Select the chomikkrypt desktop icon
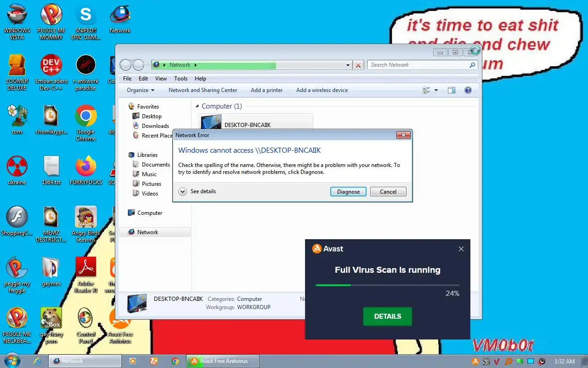Viewport: 588px width, 368px height. click(x=51, y=120)
